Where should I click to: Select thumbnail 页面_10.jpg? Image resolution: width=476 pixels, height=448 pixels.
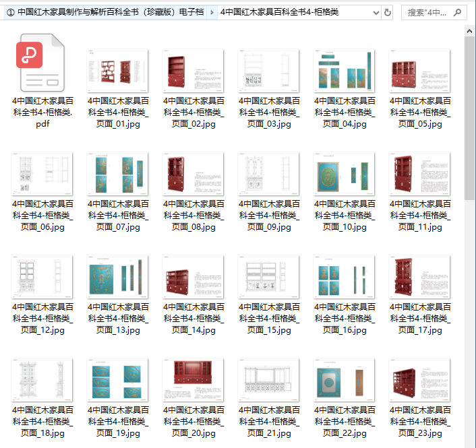tap(345, 174)
